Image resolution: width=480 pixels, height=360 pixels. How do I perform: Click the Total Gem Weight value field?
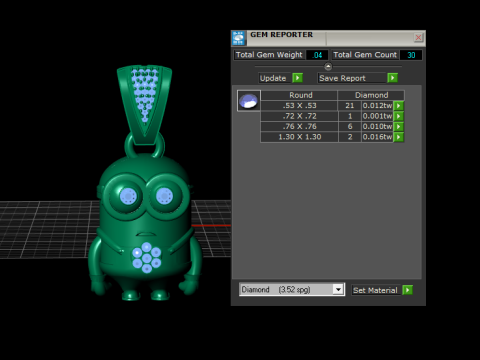(317, 55)
